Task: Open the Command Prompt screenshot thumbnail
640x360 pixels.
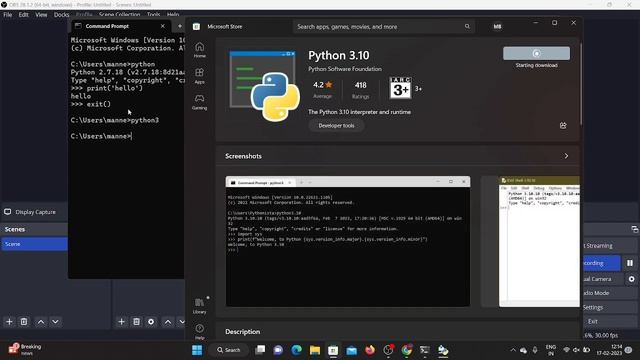Action: pyautogui.click(x=348, y=241)
